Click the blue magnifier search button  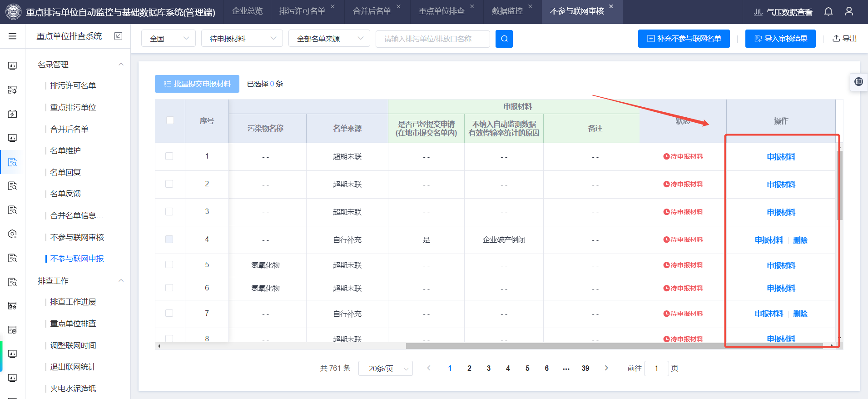coord(504,39)
